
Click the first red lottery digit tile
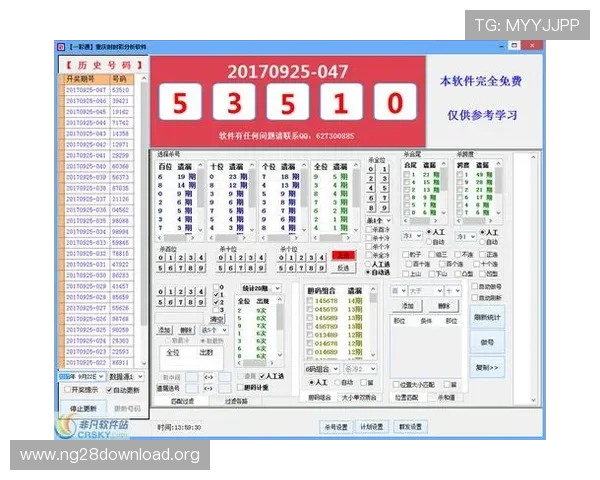click(x=179, y=103)
